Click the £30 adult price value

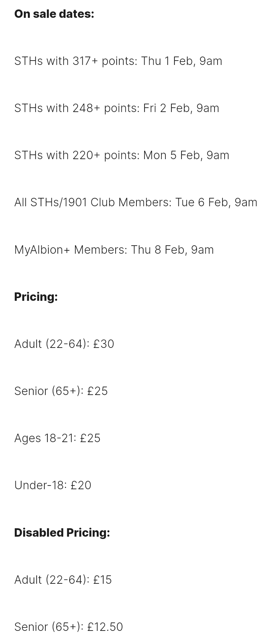tap(104, 344)
